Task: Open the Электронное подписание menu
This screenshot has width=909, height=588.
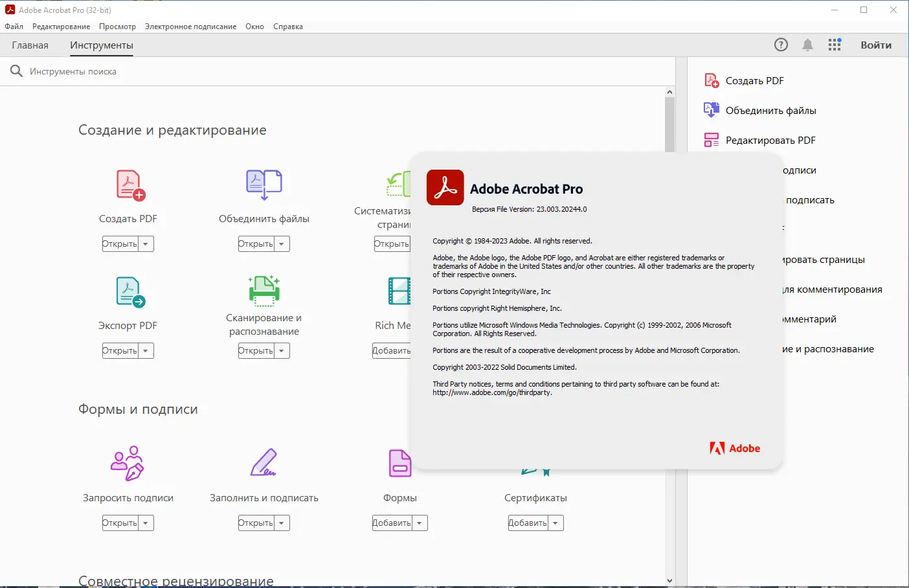Action: [190, 27]
